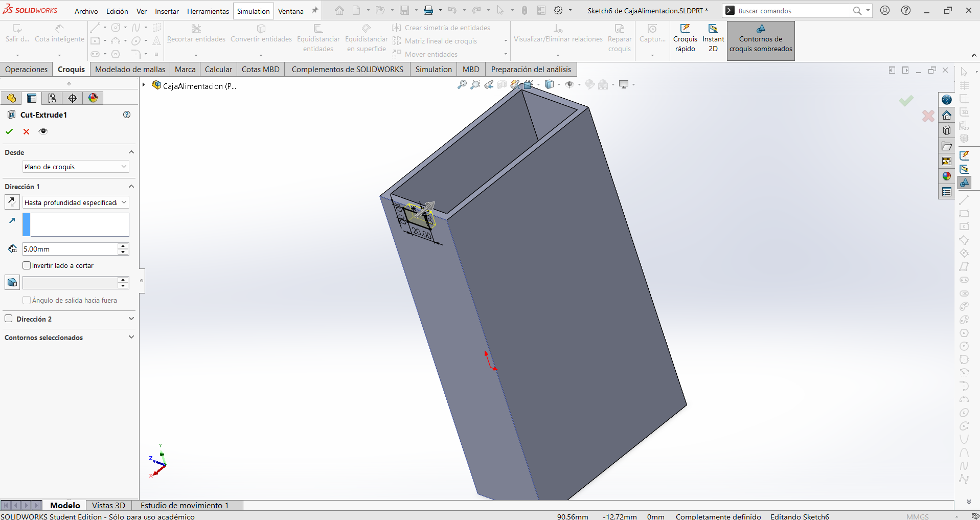
Task: Open the Insertar menu
Action: [167, 11]
